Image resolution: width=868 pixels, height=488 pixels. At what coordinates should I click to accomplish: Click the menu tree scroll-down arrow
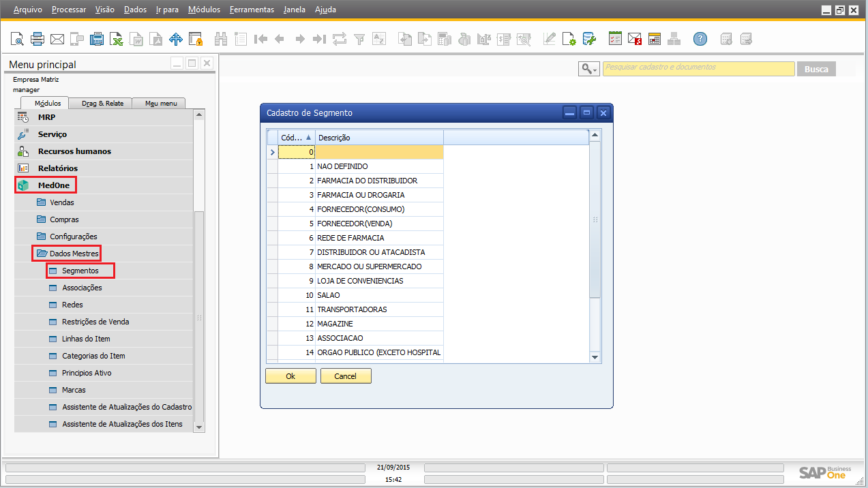point(198,426)
